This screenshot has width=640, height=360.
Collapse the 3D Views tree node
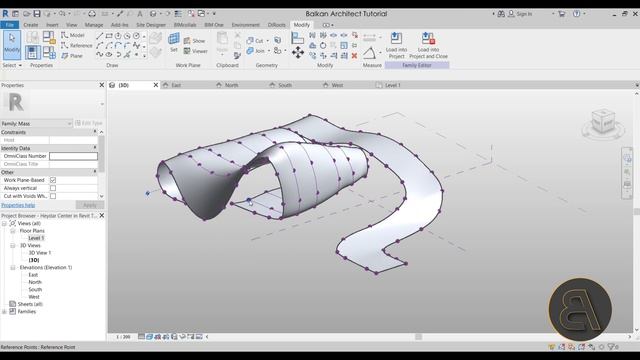pos(13,246)
